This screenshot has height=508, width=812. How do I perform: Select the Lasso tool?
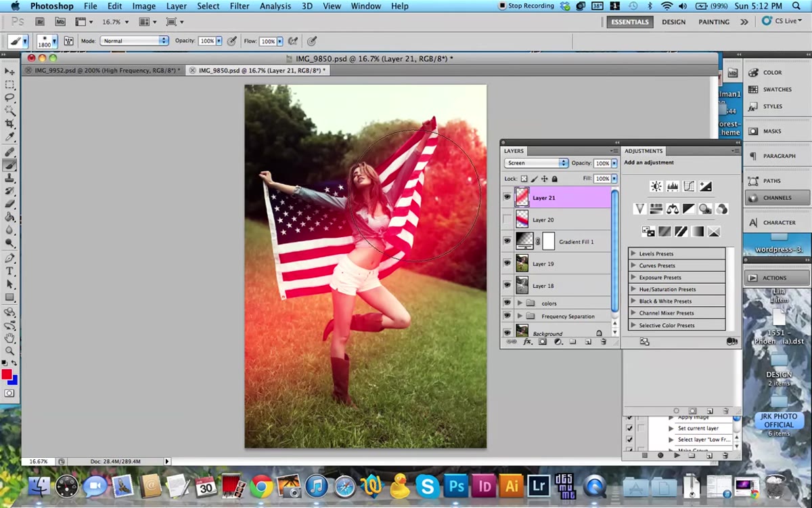9,98
